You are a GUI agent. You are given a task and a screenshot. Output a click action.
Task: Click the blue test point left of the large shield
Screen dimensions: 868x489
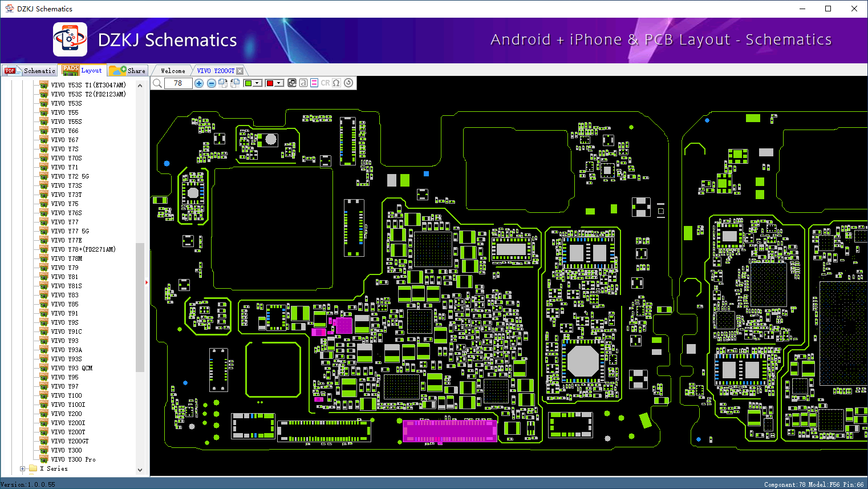167,163
